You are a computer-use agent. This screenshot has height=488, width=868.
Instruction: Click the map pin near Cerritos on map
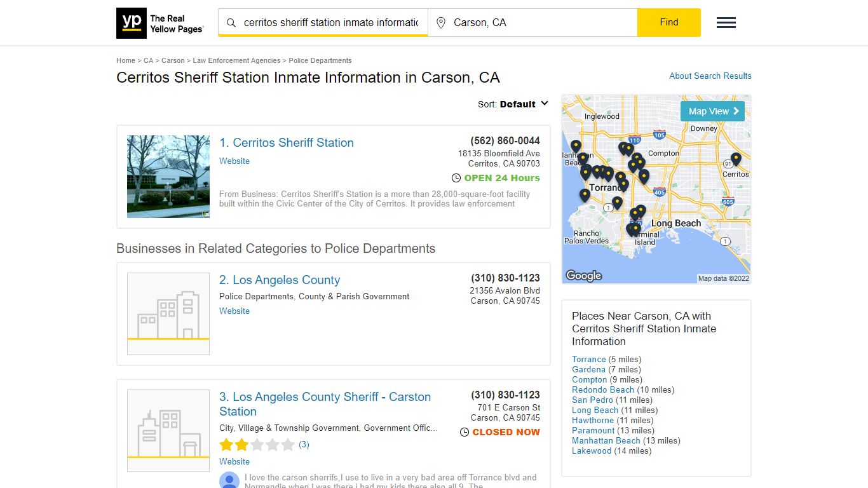(x=736, y=159)
